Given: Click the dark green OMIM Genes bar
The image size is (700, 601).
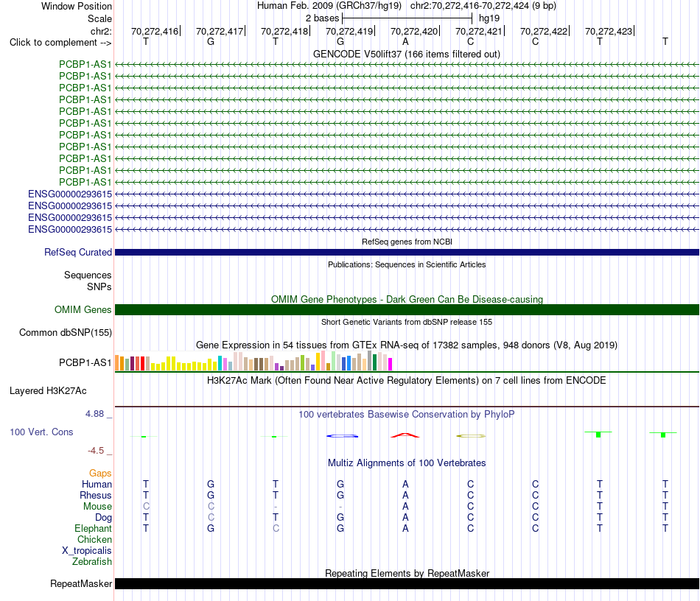Looking at the screenshot, I should pos(407,309).
